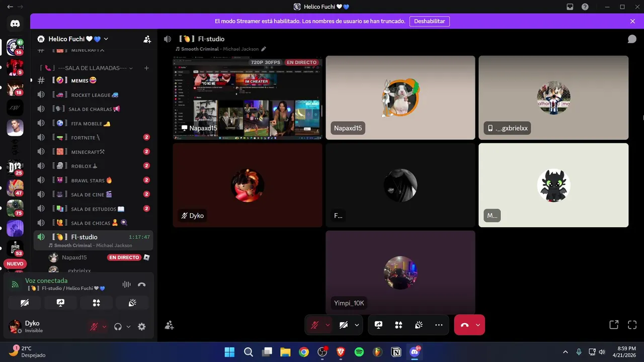Screen dimensions: 644x362
Task: Select the Fl-studio voice channel in sidebar
Action: [93, 240]
